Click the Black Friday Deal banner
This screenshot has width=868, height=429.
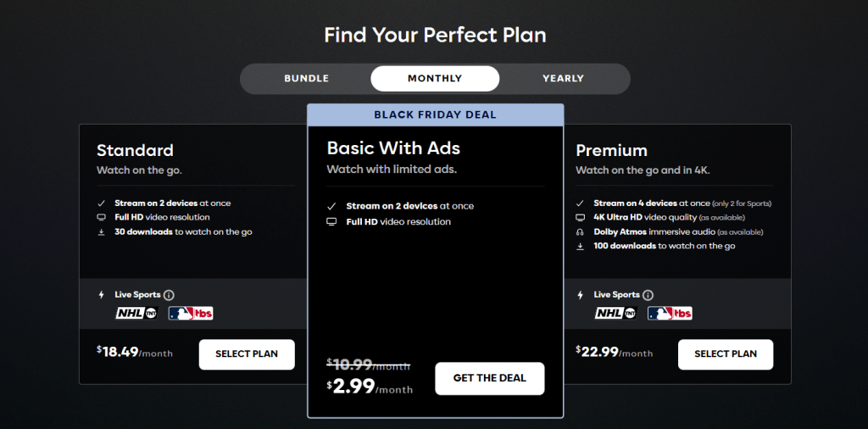point(435,114)
